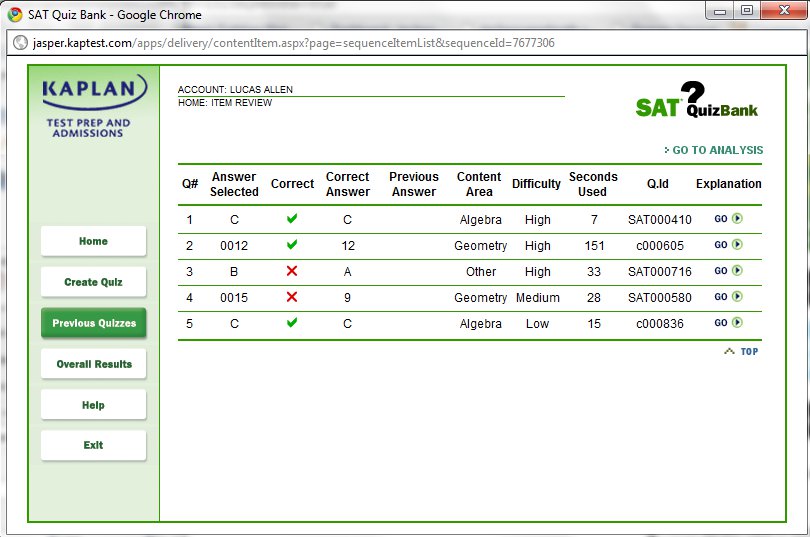Click the red X mark for question 4
Viewport: 810px width, 537px height.
tap(292, 296)
